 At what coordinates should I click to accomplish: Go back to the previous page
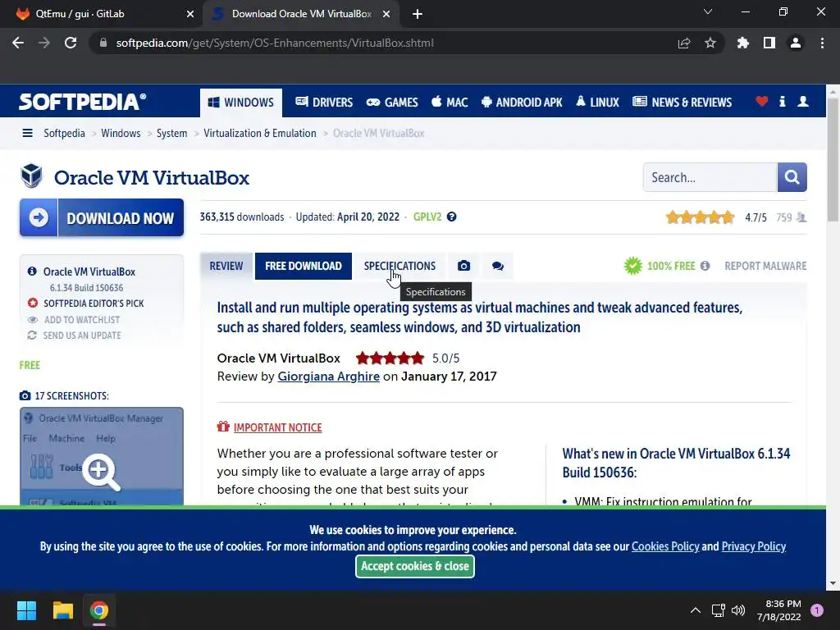pyautogui.click(x=18, y=43)
